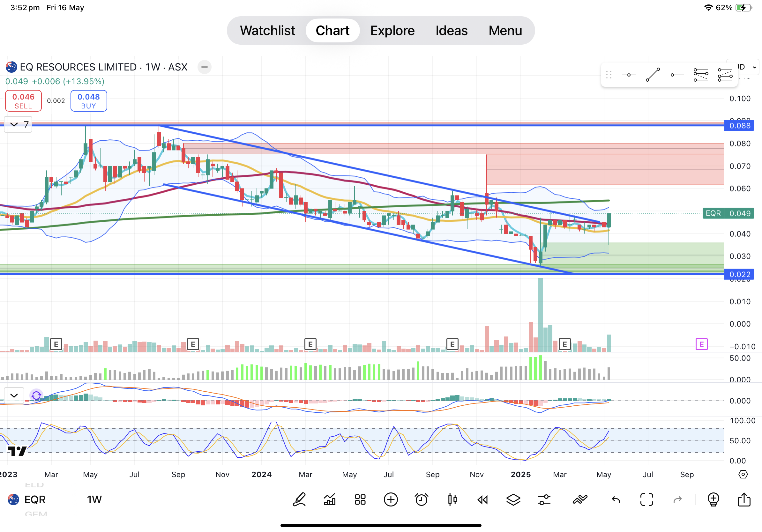Viewport: 762px width, 532px height.
Task: Open the currency dropdown
Action: coord(748,67)
